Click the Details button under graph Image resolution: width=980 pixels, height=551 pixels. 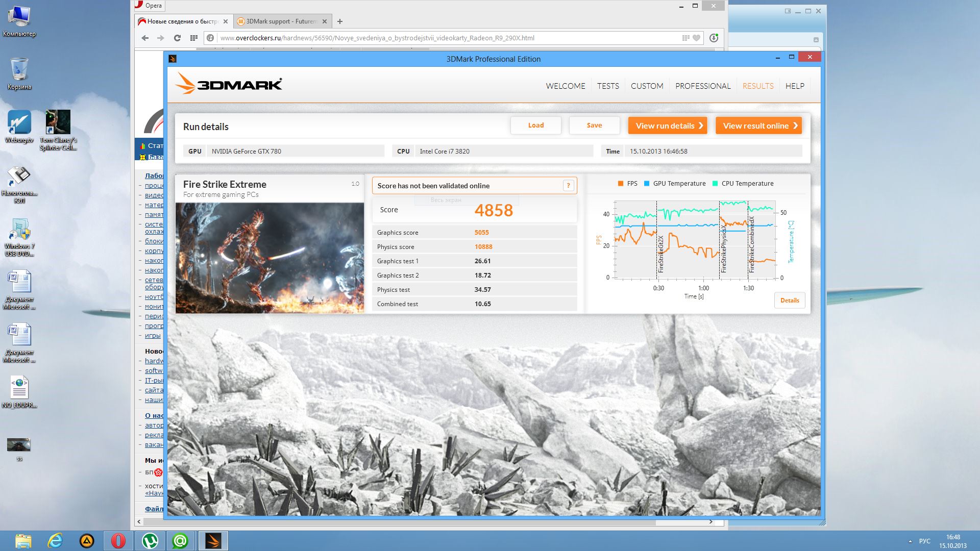(790, 300)
